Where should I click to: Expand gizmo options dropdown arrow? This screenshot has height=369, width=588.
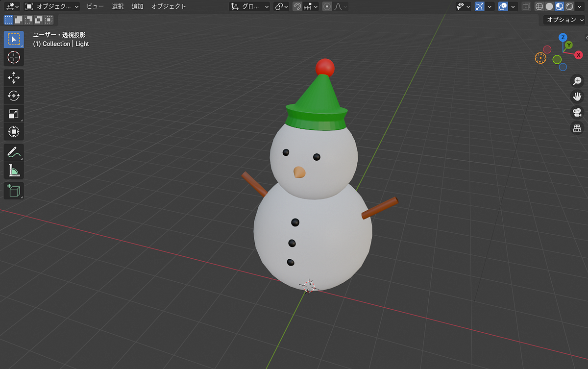click(490, 6)
